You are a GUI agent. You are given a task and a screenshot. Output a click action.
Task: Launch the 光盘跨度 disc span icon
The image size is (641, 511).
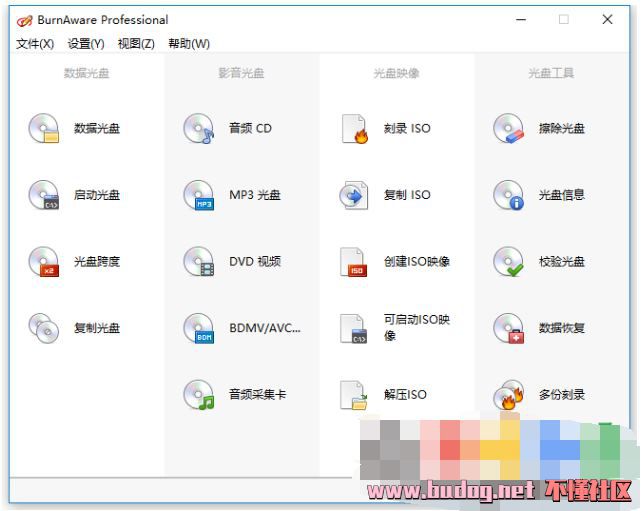pos(44,262)
